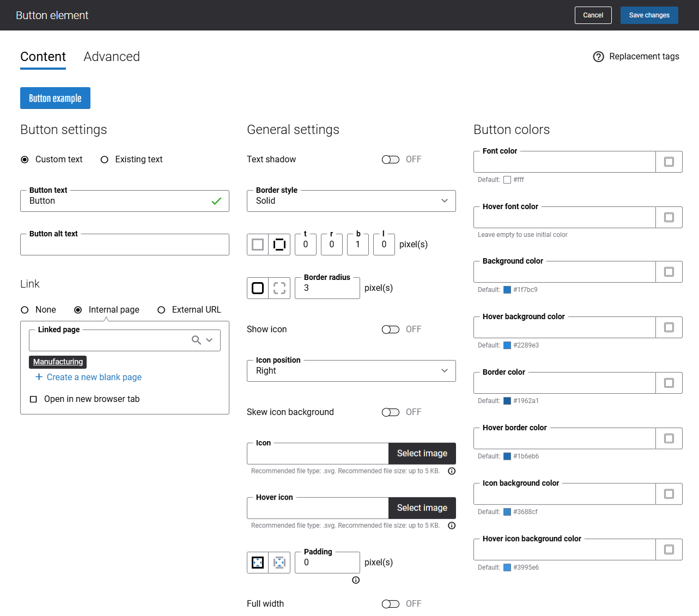Click info icon beside Icon file recommendation

(x=452, y=471)
